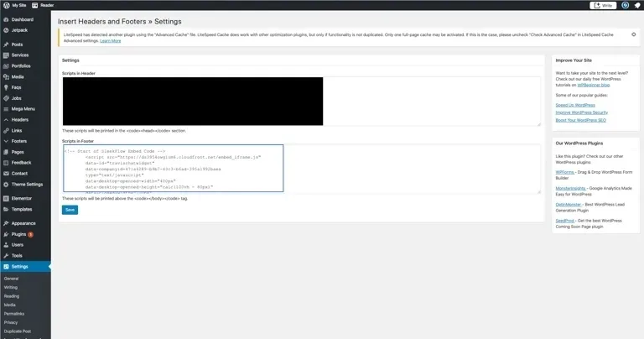
Task: Click the 'Improve Your Site' heading
Action: (x=574, y=60)
